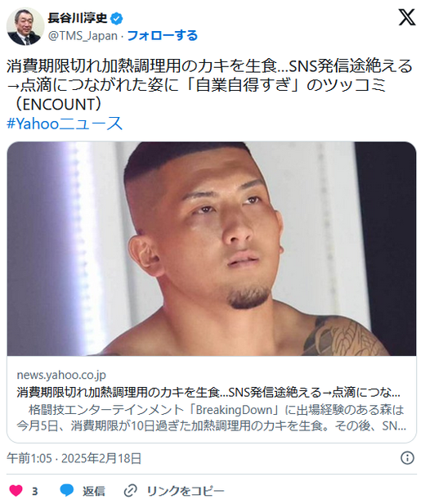Open the author's profile avatar

pyautogui.click(x=25, y=26)
